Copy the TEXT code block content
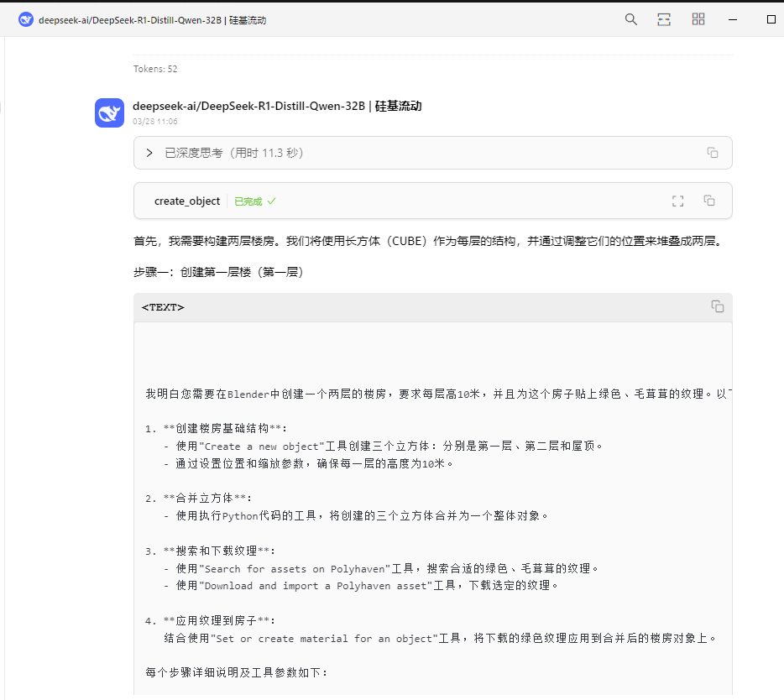Screen dimensions: 784x700 click(718, 306)
